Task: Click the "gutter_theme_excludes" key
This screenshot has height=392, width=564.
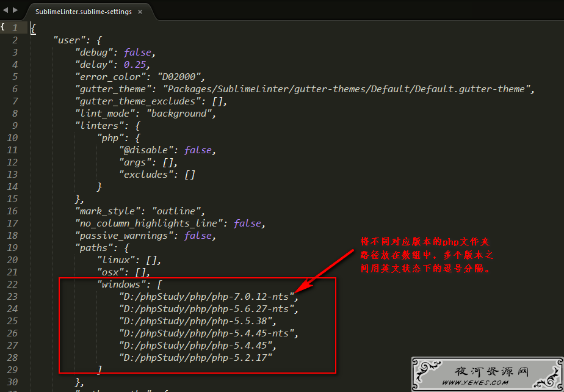Action: click(137, 101)
